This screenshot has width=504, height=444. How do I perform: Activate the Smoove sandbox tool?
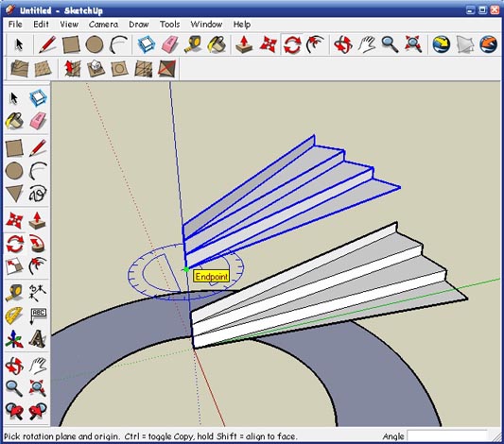(72, 68)
